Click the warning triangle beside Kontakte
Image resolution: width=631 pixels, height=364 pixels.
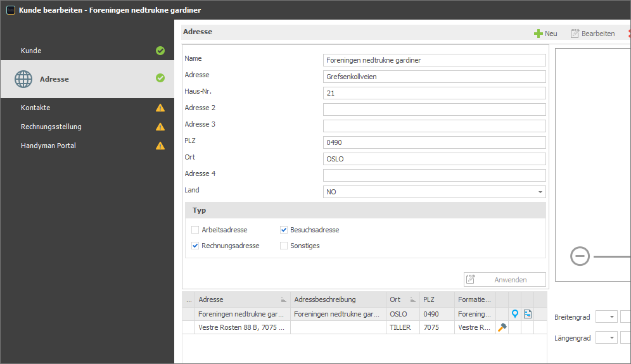pyautogui.click(x=160, y=108)
